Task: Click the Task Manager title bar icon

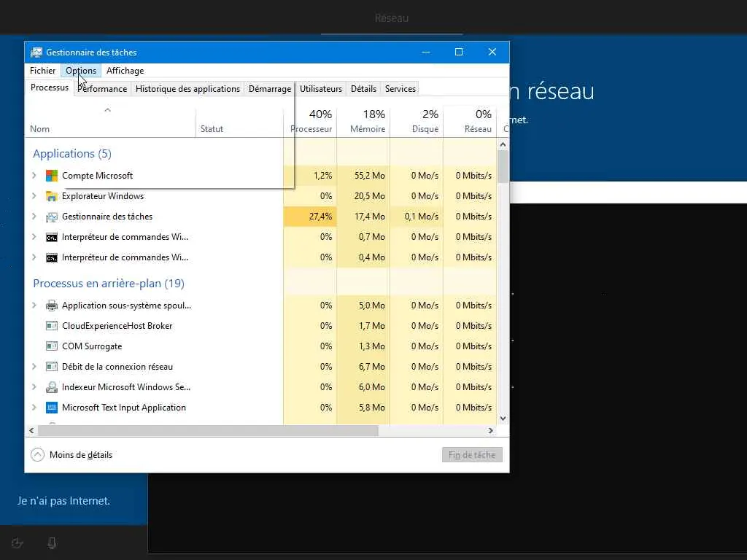Action: (36, 52)
